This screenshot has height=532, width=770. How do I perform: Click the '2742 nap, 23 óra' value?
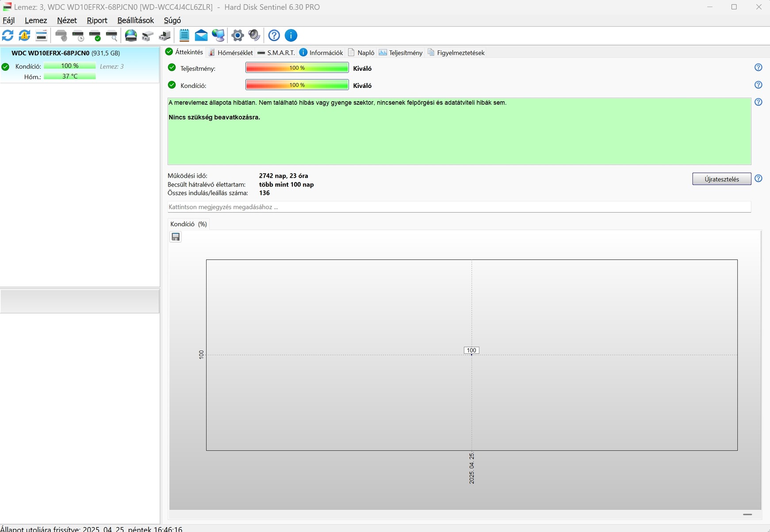pyautogui.click(x=283, y=176)
